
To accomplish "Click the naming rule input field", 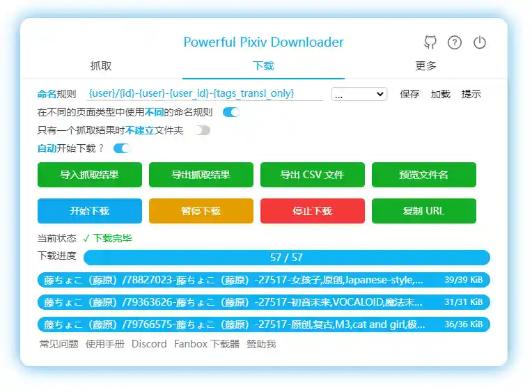I will [205, 94].
